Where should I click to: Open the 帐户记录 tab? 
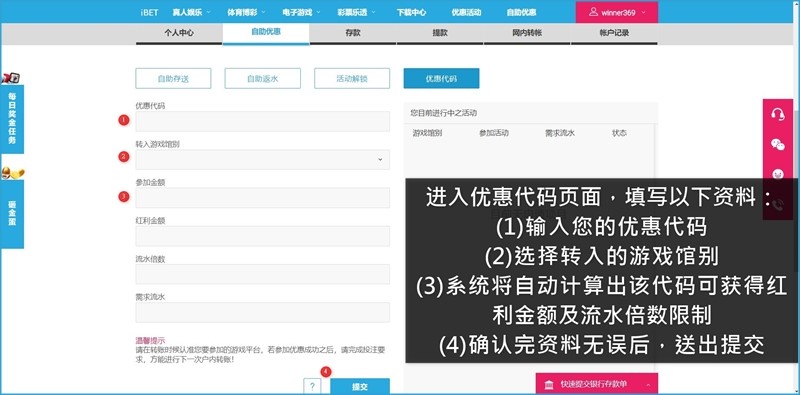coord(614,33)
